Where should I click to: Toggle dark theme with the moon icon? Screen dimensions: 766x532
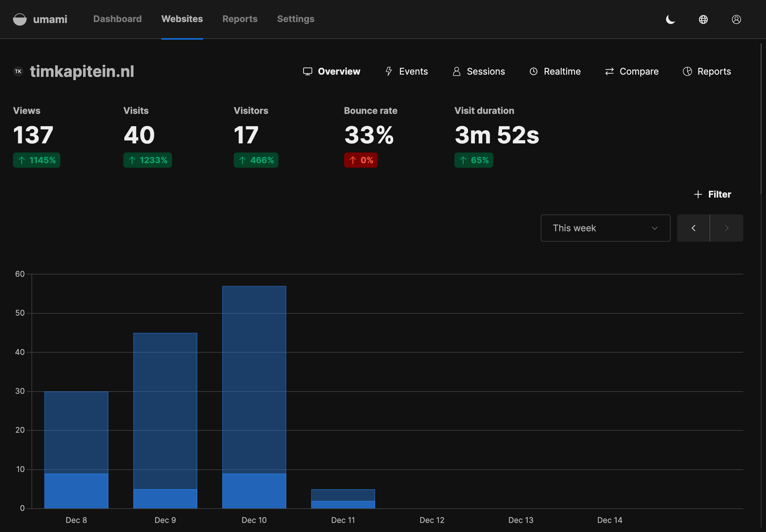tap(670, 19)
